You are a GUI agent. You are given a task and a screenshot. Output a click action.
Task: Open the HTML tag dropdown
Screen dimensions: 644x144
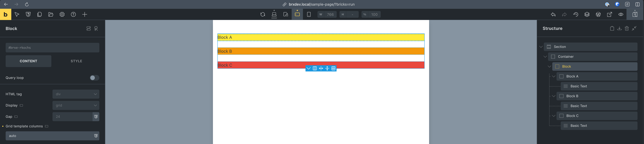click(x=76, y=94)
